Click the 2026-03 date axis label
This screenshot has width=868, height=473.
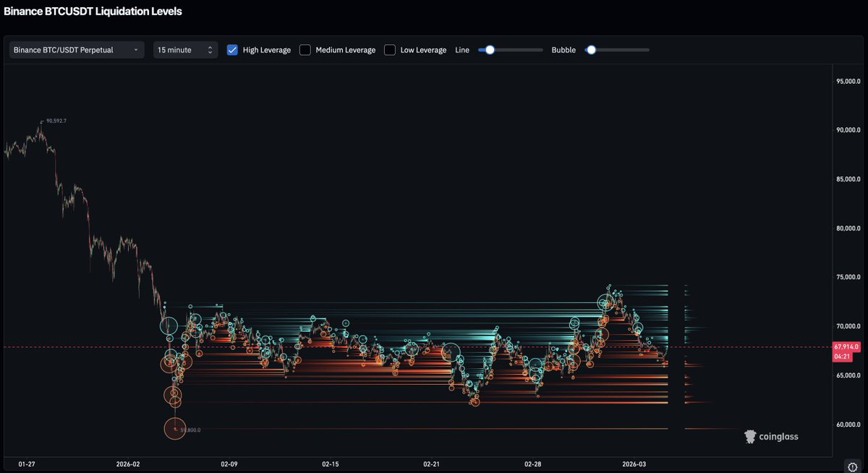[x=634, y=463]
